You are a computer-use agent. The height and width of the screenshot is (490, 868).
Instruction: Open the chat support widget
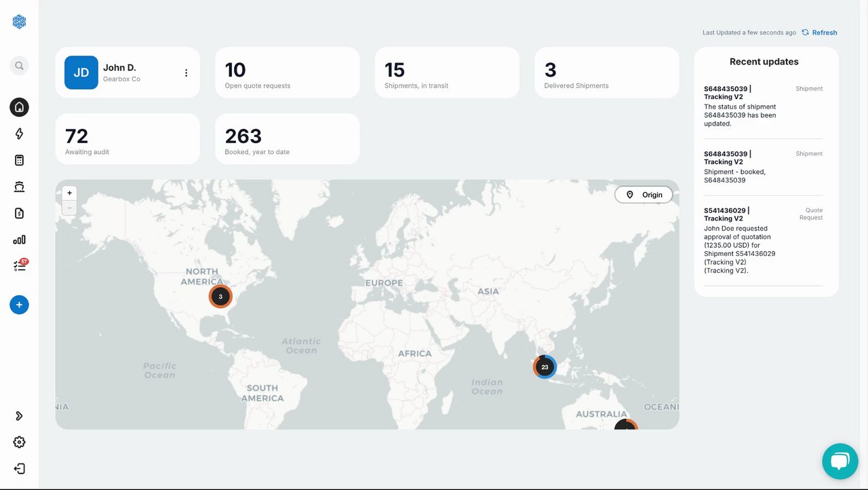click(840, 461)
